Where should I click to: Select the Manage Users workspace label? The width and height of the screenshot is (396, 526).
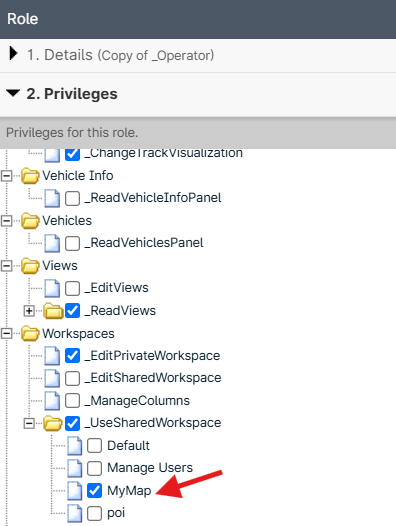(150, 468)
